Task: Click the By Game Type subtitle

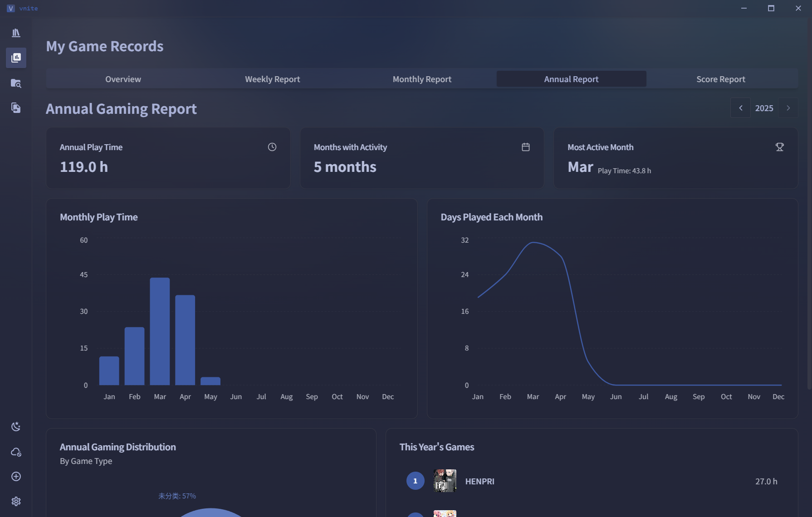Action: 86,461
